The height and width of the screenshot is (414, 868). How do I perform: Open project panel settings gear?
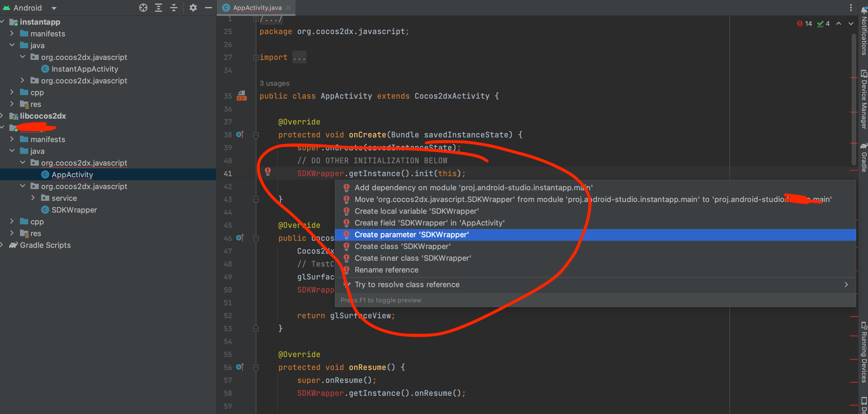point(193,7)
